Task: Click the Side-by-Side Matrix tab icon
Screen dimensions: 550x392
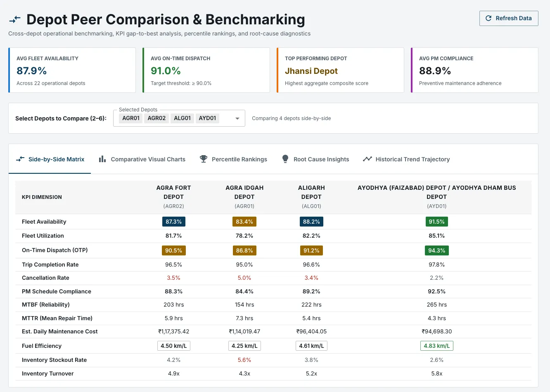Action: 20,159
